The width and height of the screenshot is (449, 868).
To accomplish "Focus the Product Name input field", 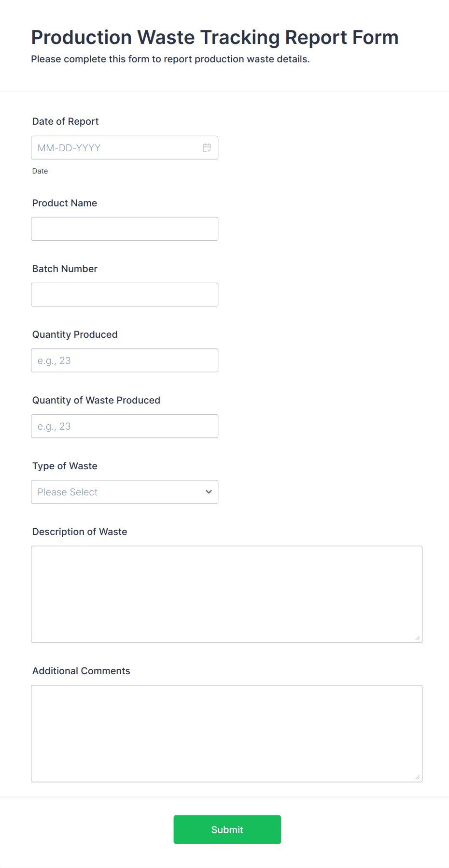I will point(125,229).
